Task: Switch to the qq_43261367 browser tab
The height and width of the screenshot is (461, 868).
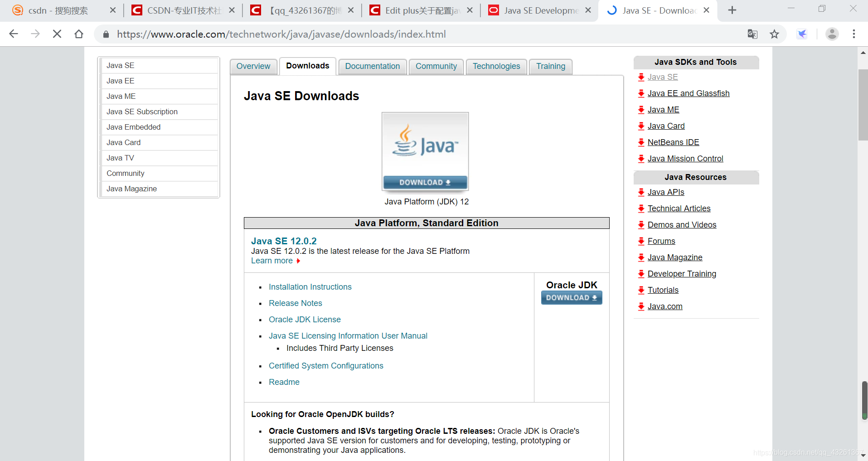Action: 302,10
